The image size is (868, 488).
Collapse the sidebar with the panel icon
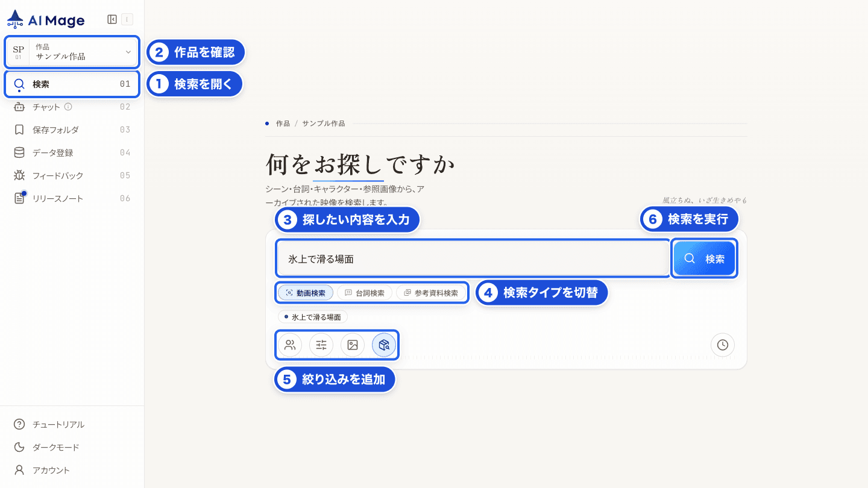[x=112, y=19]
